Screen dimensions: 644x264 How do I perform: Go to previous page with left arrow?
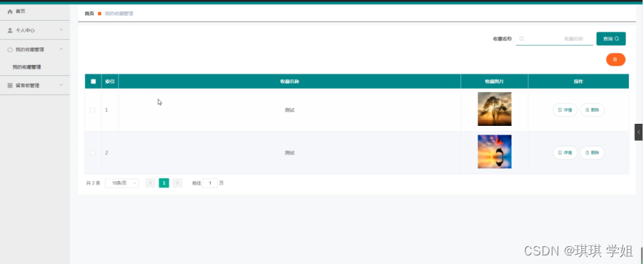[151, 183]
